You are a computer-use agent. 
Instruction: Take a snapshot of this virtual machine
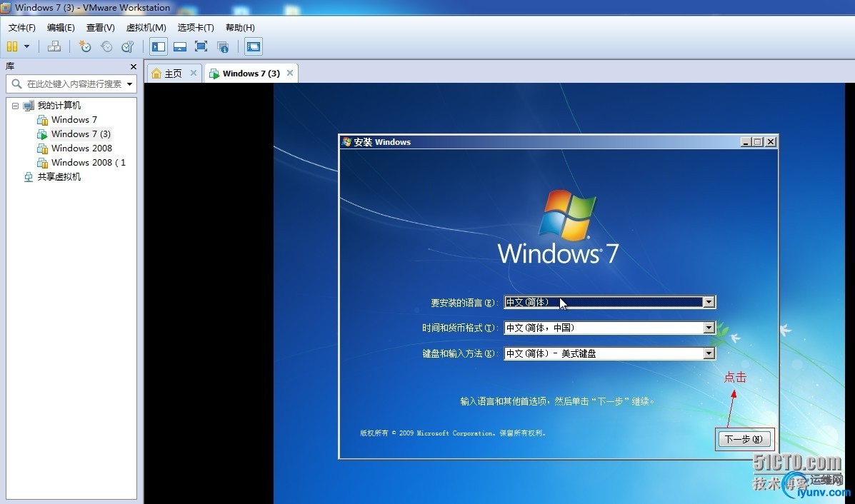(x=84, y=46)
